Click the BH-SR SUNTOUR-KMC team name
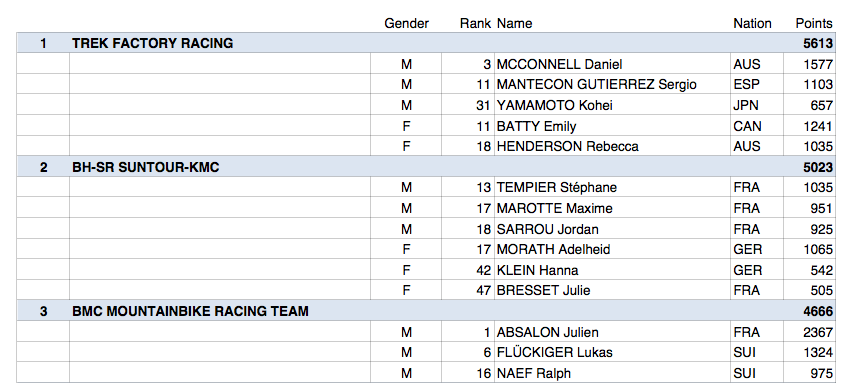 (146, 167)
